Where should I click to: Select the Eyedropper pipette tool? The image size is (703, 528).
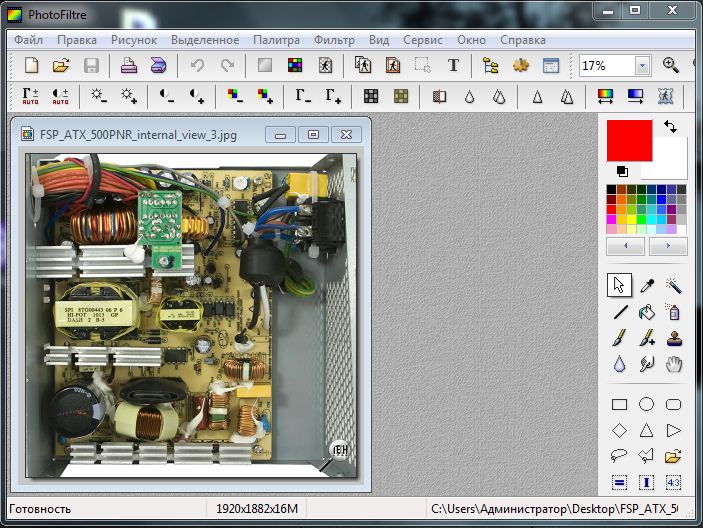pos(647,285)
